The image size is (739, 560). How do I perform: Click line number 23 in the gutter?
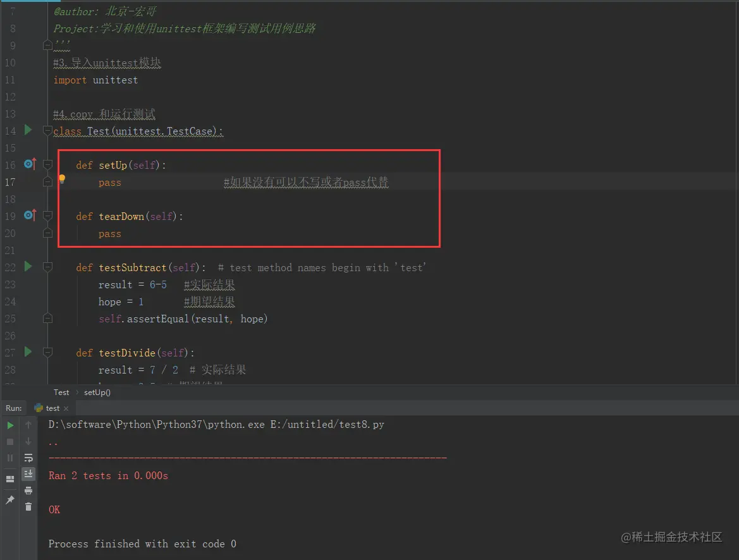(10, 284)
